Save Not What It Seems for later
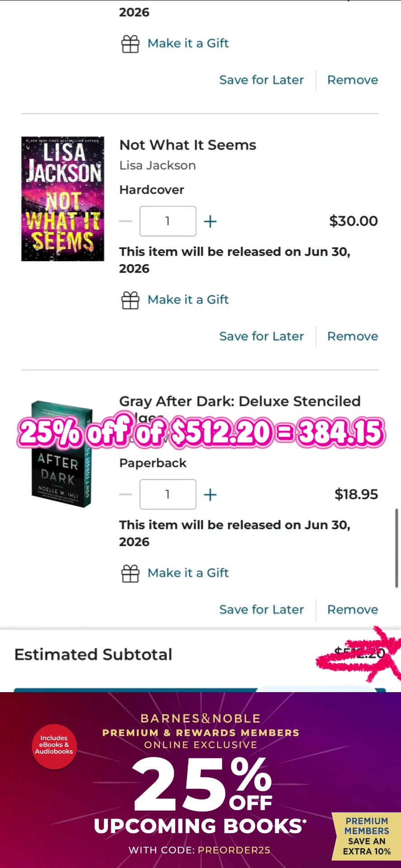 tap(261, 336)
